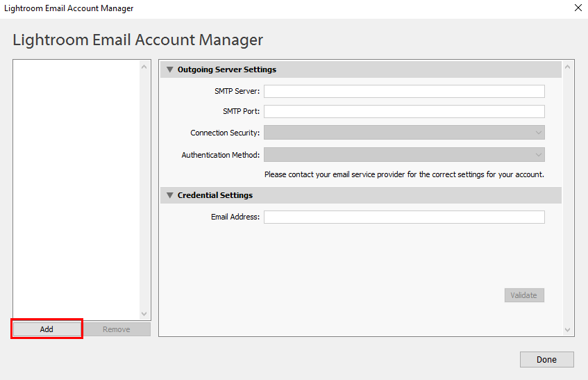The image size is (588, 380).
Task: Click the Lightroom Email Account Manager title bar
Action: 278,8
